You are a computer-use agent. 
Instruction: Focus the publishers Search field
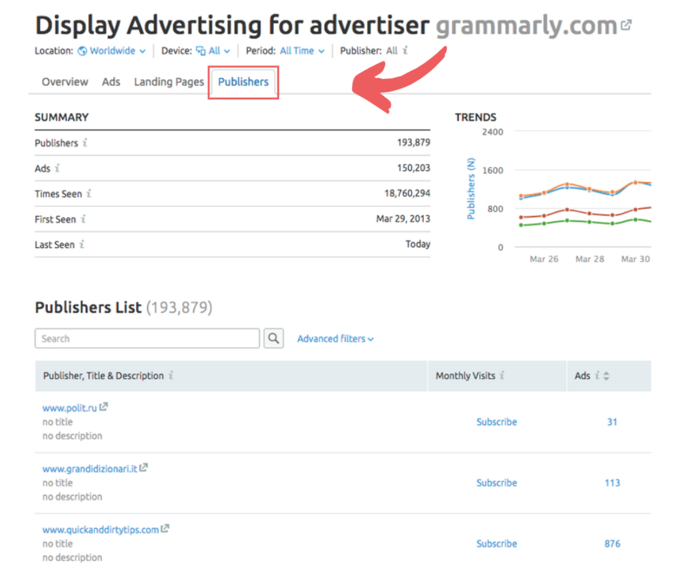[x=147, y=338]
